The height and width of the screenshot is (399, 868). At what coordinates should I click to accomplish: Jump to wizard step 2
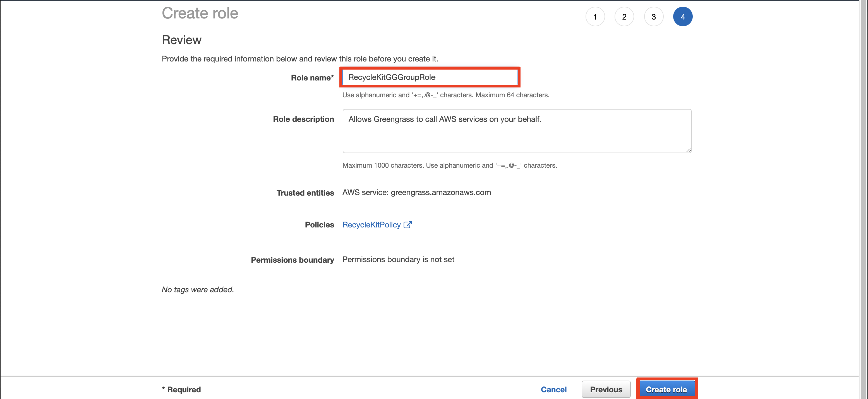[624, 16]
